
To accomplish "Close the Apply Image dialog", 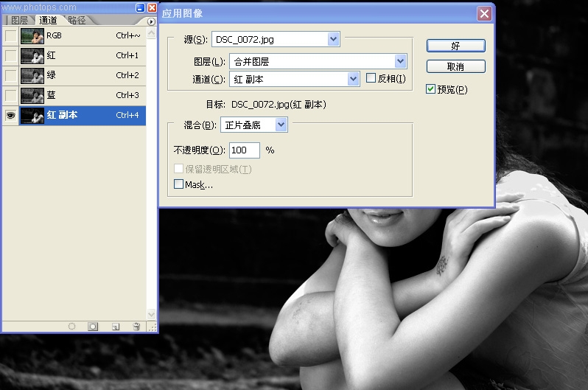I will coord(484,14).
